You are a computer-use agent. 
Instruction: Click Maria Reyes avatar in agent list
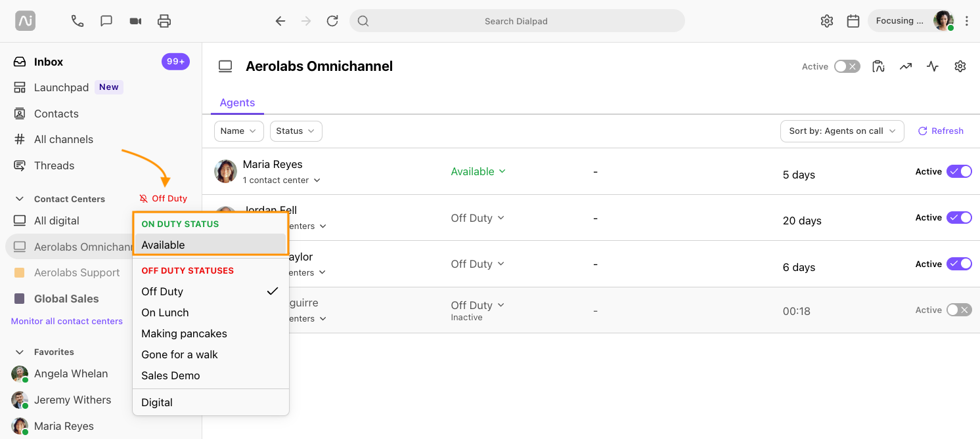tap(225, 171)
